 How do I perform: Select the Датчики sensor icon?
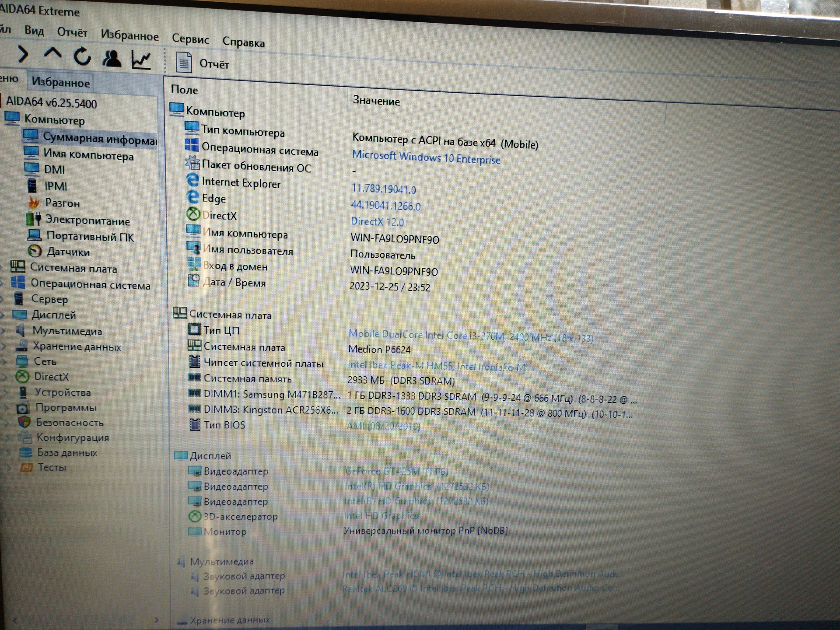click(x=35, y=251)
